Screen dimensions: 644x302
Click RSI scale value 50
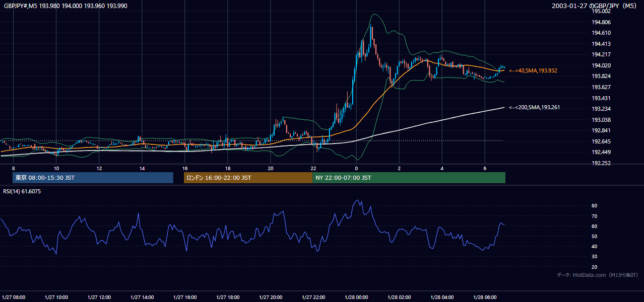tap(595, 236)
